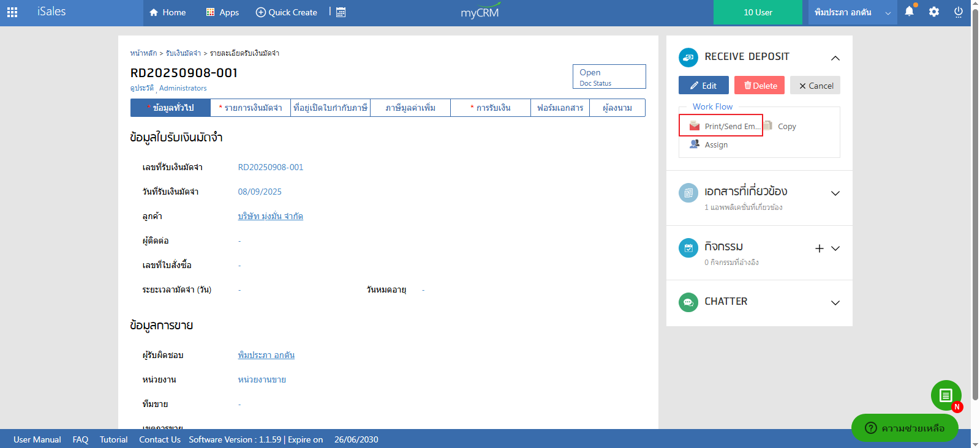Open the apps grid launcher icon
This screenshot has height=448, width=980.
12,12
